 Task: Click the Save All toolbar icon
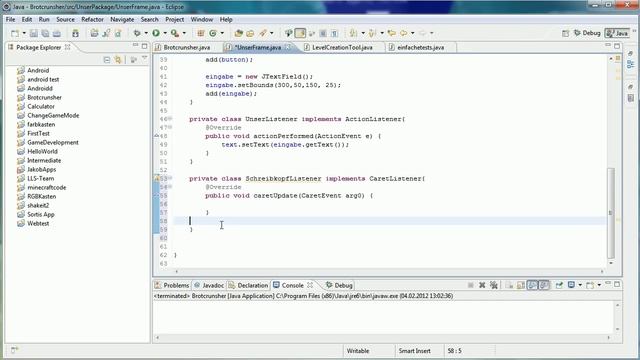pos(45,33)
